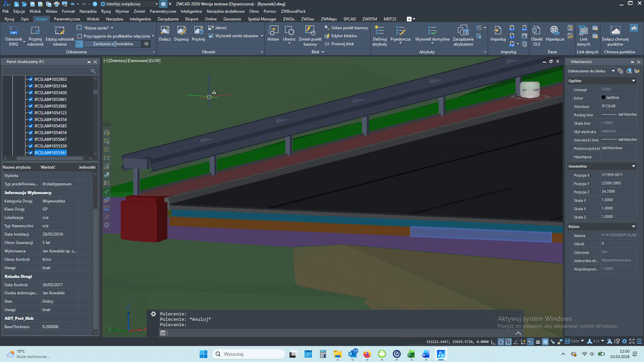This screenshot has width=644, height=362.
Task: Click the Dołącz image attach icon
Action: pos(165,31)
